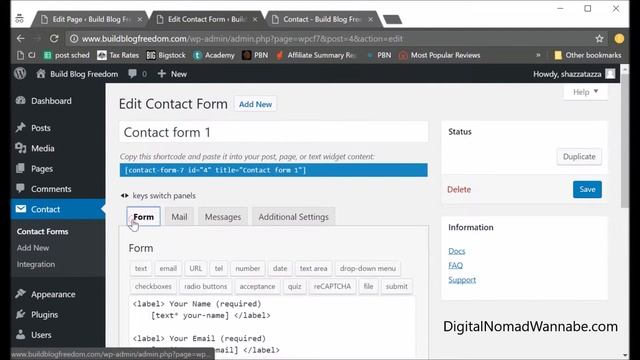Open the Academy bookmark
This screenshot has height=360, width=640.
tap(214, 55)
